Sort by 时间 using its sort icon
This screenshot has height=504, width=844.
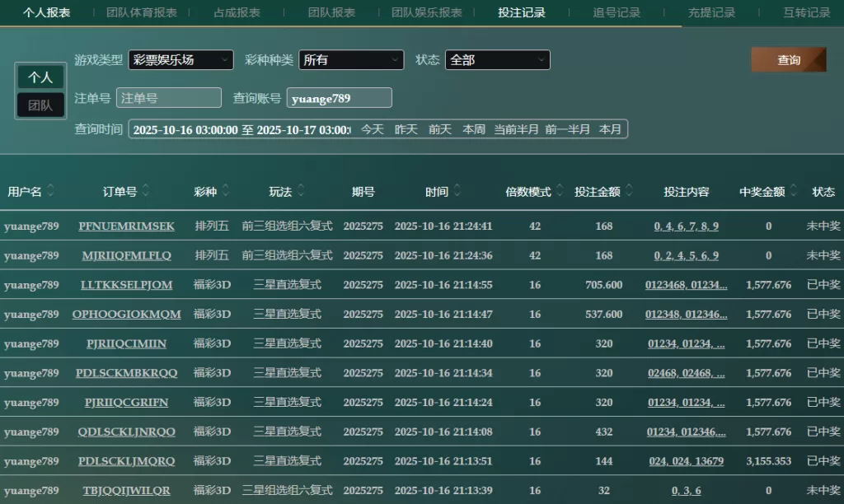[x=456, y=191]
